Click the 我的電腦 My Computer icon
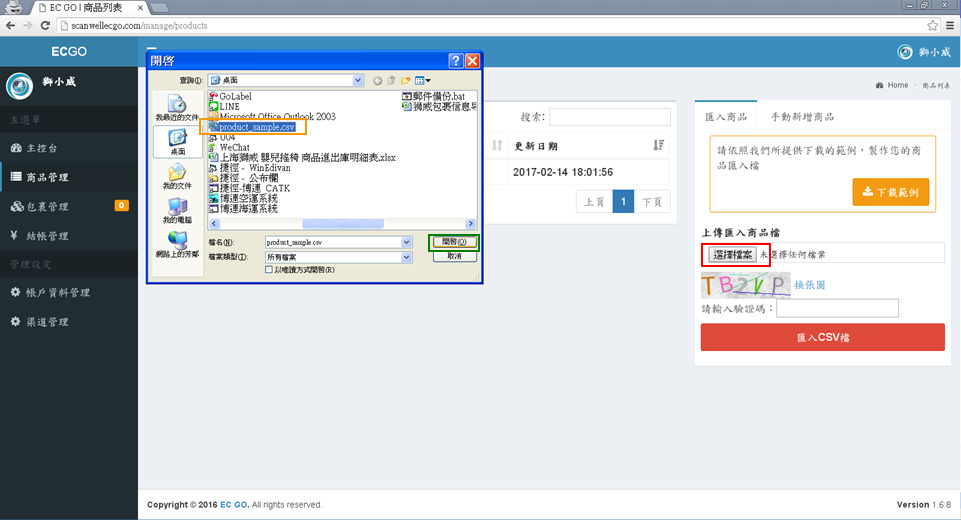 tap(176, 211)
